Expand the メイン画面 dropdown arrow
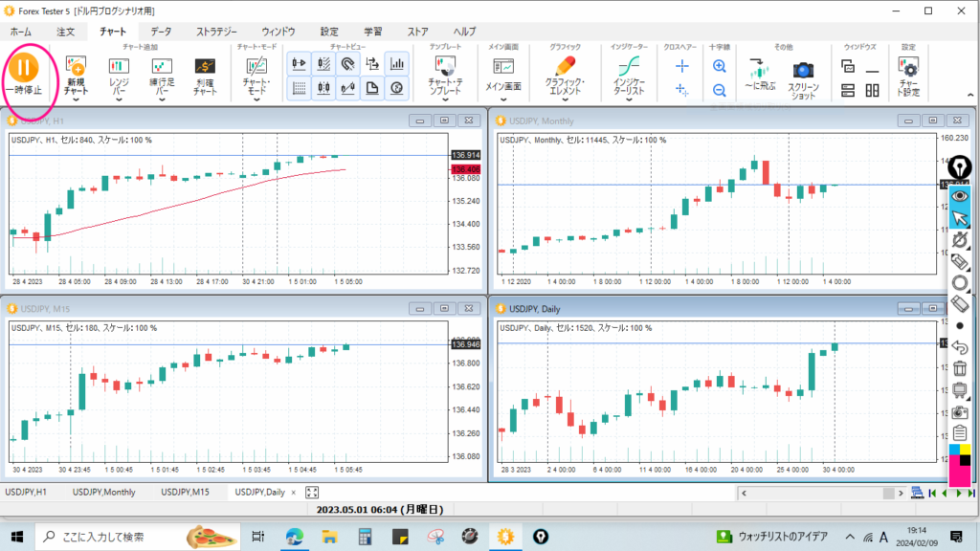The height and width of the screenshot is (551, 980). 503,99
